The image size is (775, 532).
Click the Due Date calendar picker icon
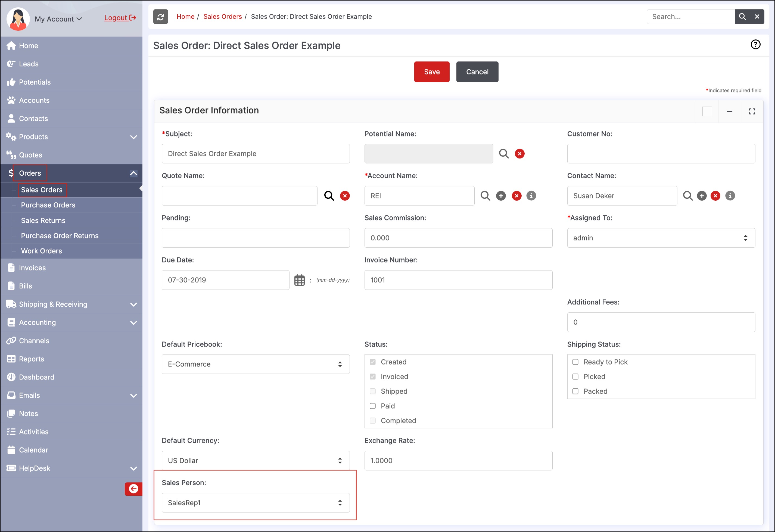tap(299, 280)
